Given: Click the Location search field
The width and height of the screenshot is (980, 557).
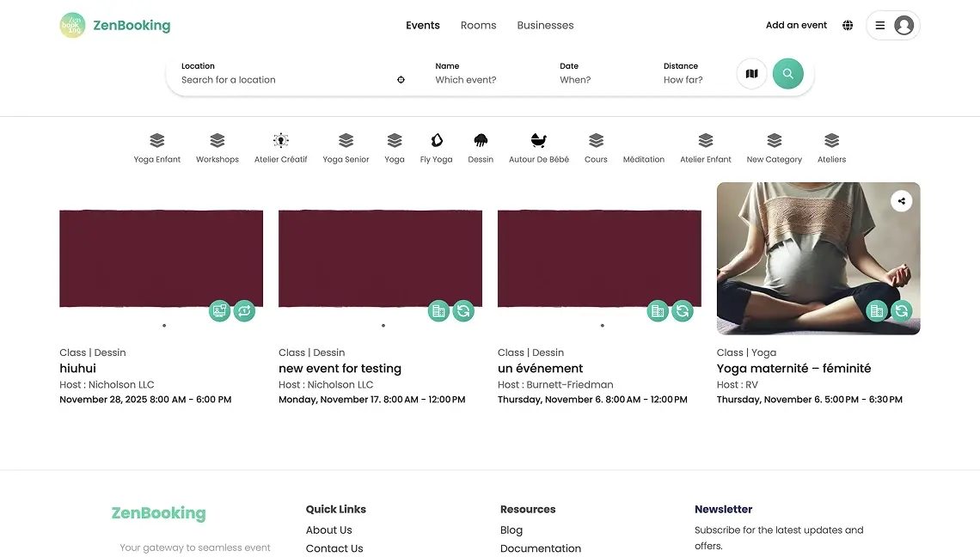Looking at the screenshot, I should [x=285, y=80].
